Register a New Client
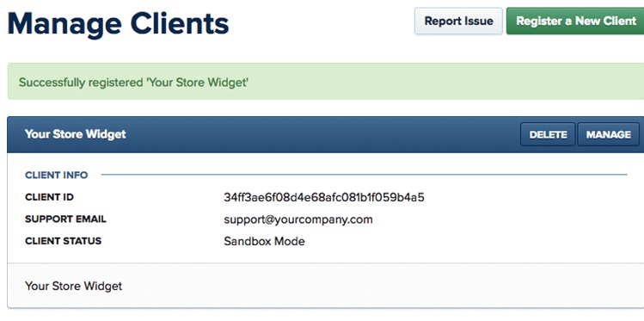Viewport: 644px width, 321px height. point(575,21)
